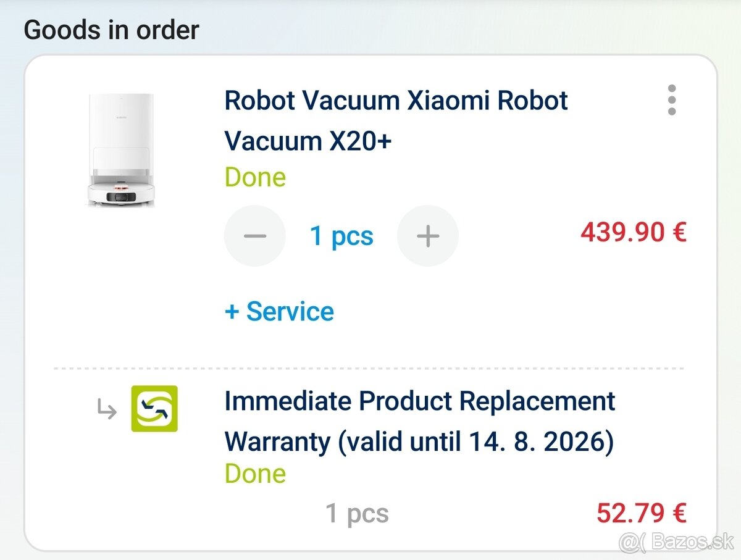This screenshot has height=560, width=741.
Task: Click the Goods in order heading
Action: click(112, 29)
